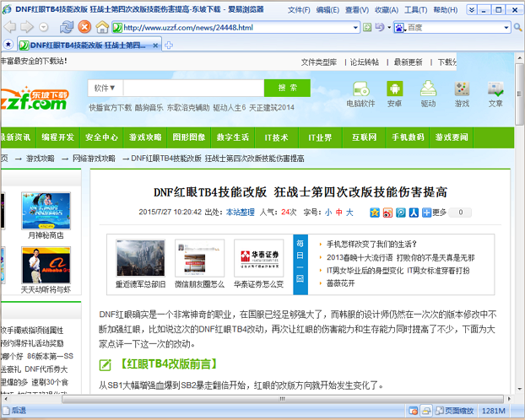
Task: Open the 安卓 Android icon
Action: click(x=394, y=94)
